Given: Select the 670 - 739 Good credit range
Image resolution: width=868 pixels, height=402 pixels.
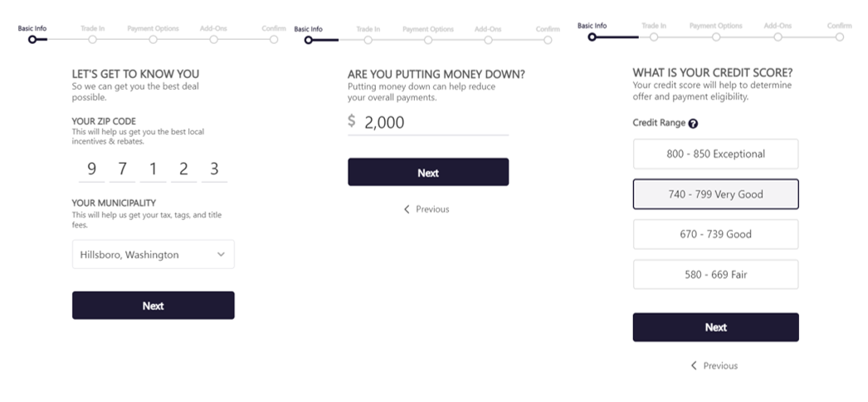Looking at the screenshot, I should 715,234.
